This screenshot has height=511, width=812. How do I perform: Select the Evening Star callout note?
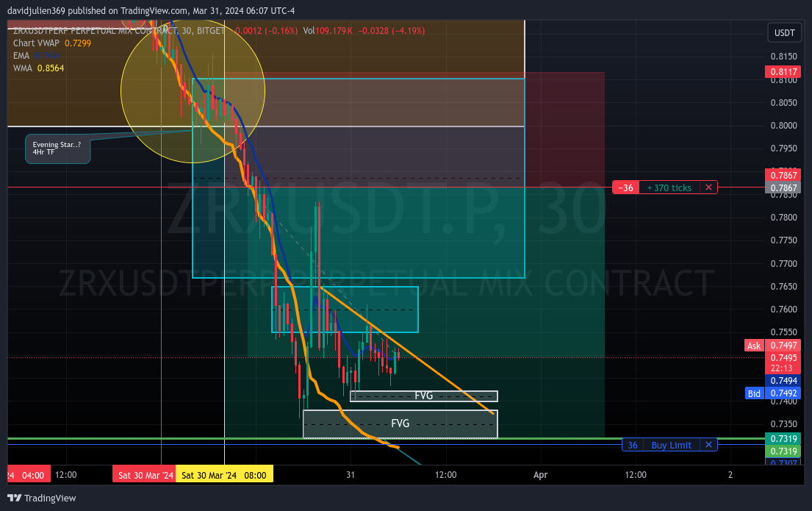pyautogui.click(x=57, y=149)
